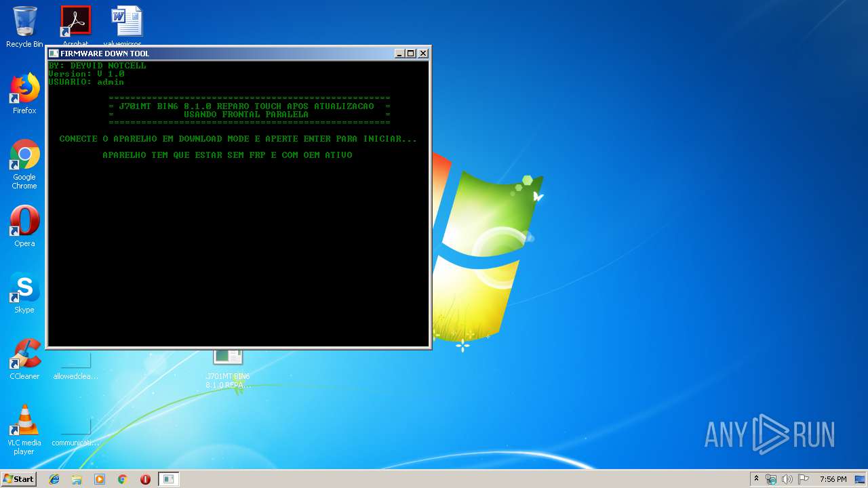The image size is (868, 488).
Task: Open Internet Explorer from taskbar
Action: (54, 479)
